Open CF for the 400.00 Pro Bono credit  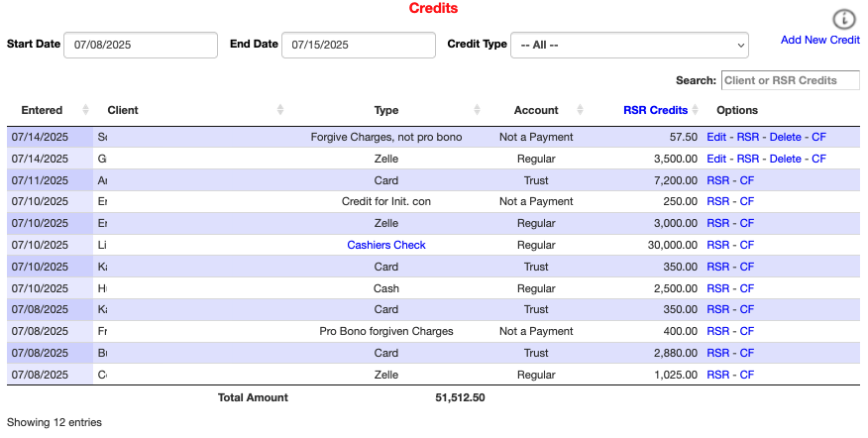(747, 331)
